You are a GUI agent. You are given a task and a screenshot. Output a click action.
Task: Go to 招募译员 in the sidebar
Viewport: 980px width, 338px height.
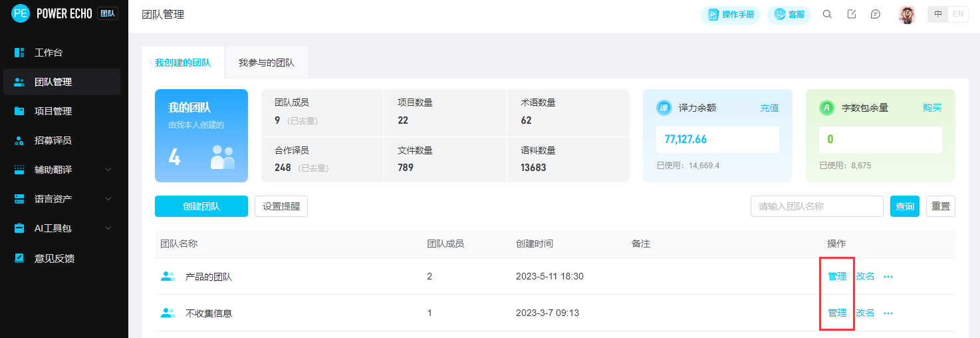click(53, 140)
